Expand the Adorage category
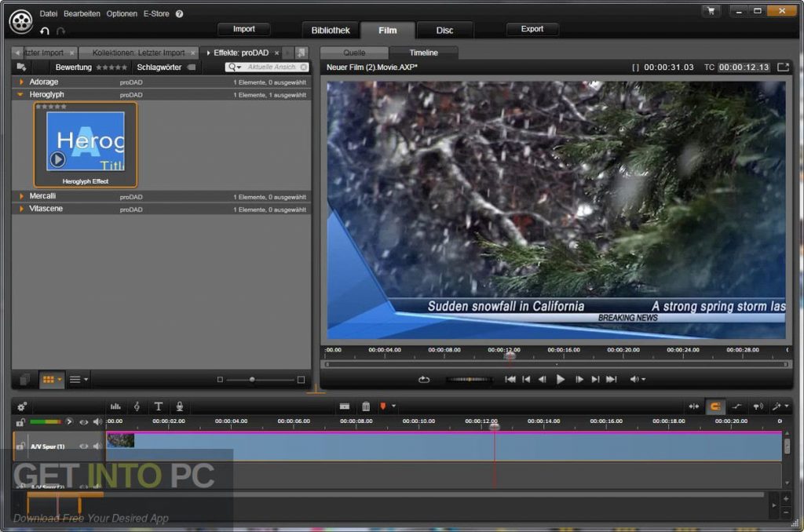Image resolution: width=804 pixels, height=532 pixels. (x=21, y=82)
